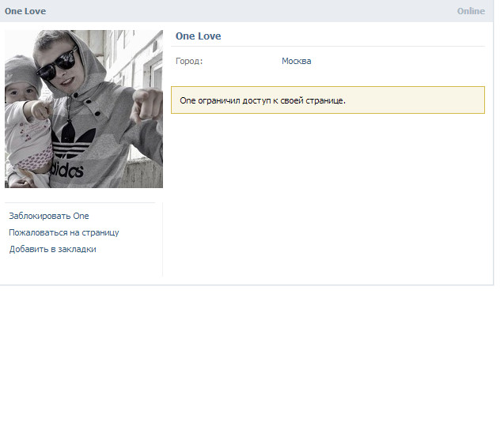Image resolution: width=504 pixels, height=426 pixels.
Task: Click the Город label
Action: tap(189, 61)
